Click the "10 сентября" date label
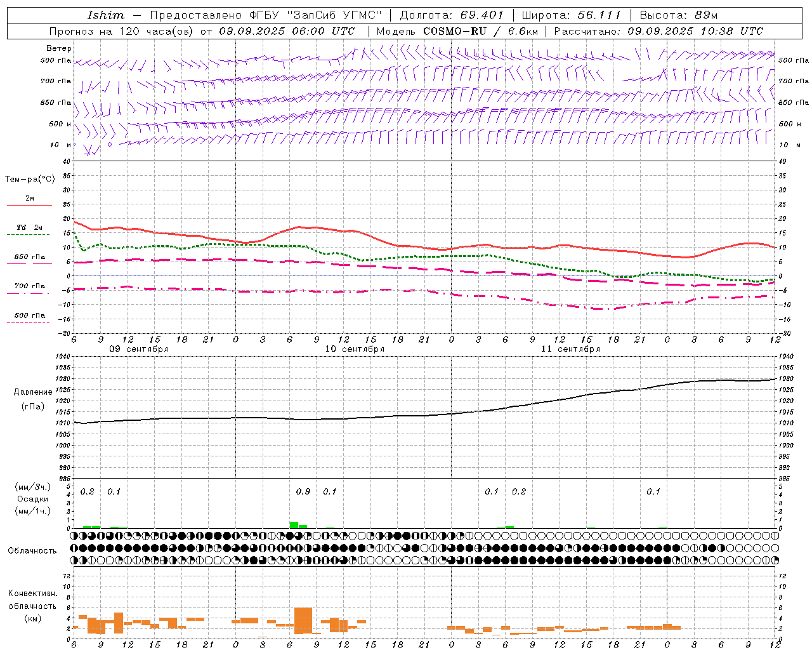812x650 pixels. tap(355, 349)
